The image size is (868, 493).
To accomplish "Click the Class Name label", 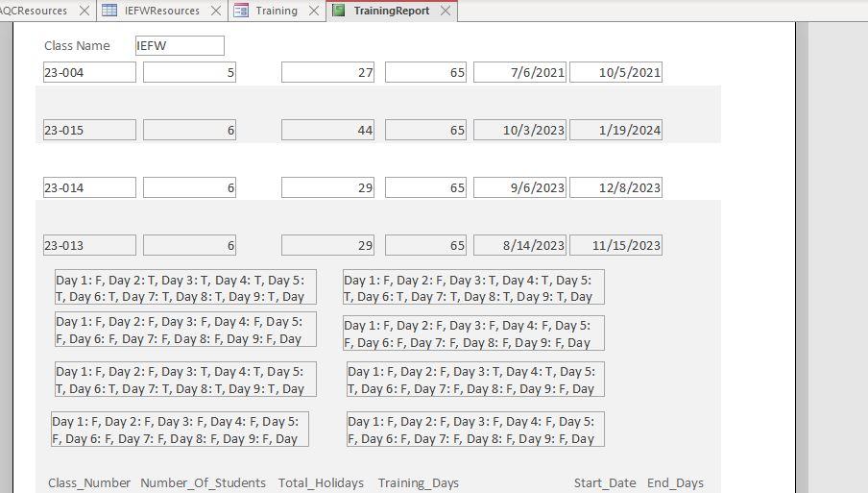I will tap(77, 46).
